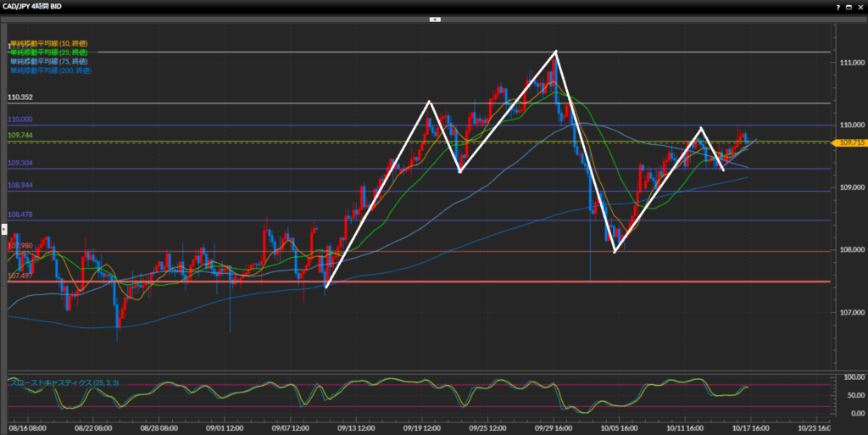Select the 25-period moving average label
Viewport: 868px width, 435px height.
[x=48, y=53]
